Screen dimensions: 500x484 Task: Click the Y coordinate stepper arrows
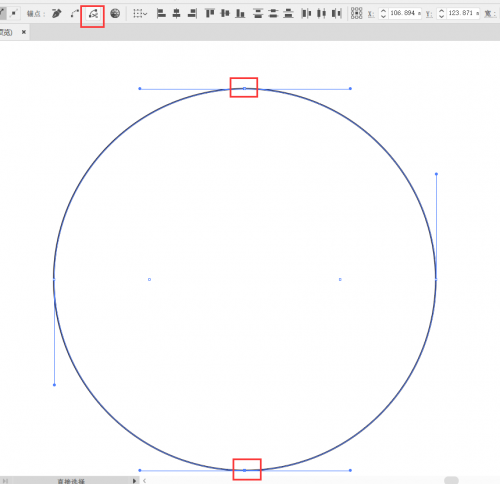[441, 13]
